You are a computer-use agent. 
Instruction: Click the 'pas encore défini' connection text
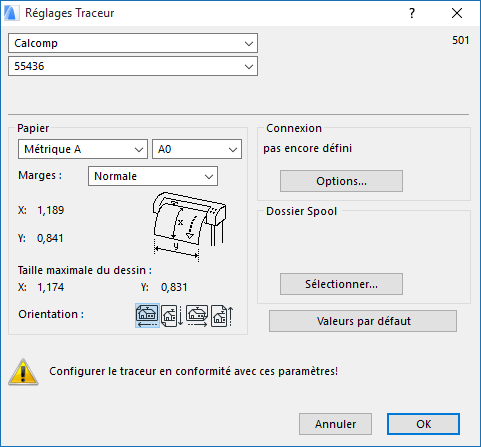[x=307, y=148]
